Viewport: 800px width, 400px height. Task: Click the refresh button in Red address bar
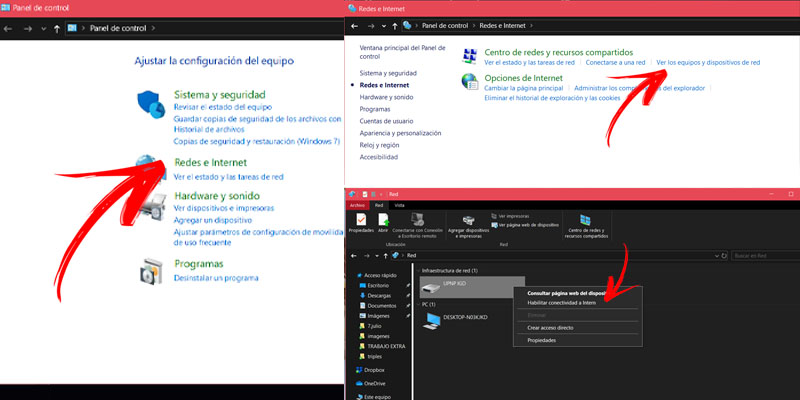(723, 256)
